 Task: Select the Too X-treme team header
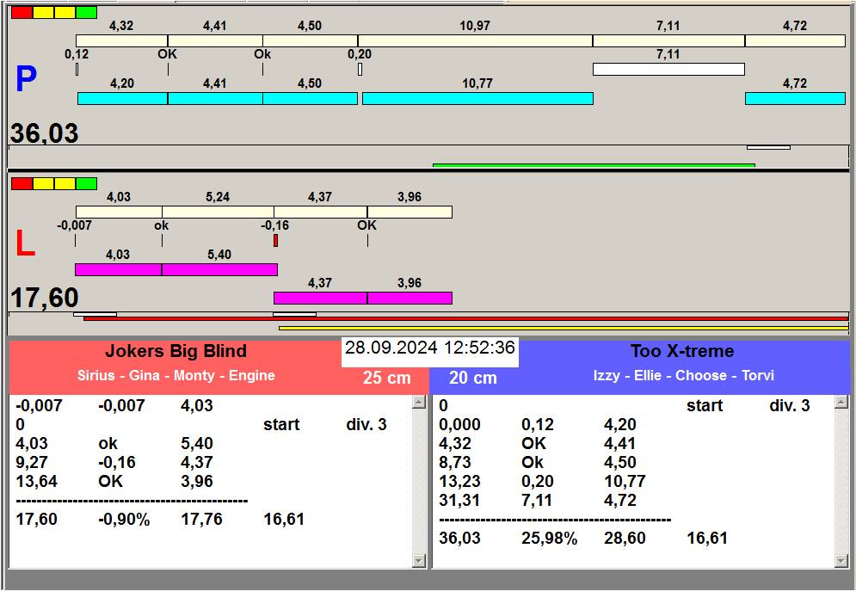click(681, 351)
